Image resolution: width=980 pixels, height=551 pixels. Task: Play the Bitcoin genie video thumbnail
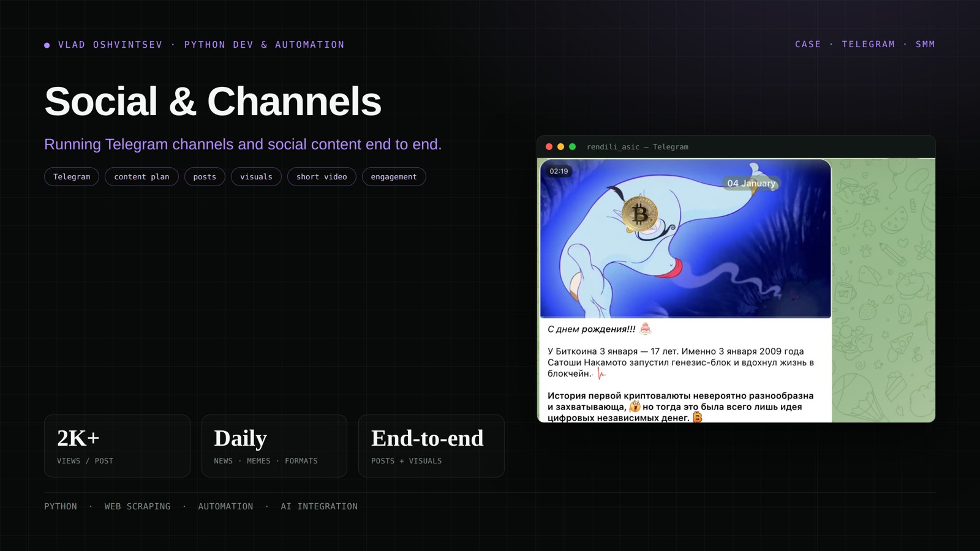tap(685, 239)
